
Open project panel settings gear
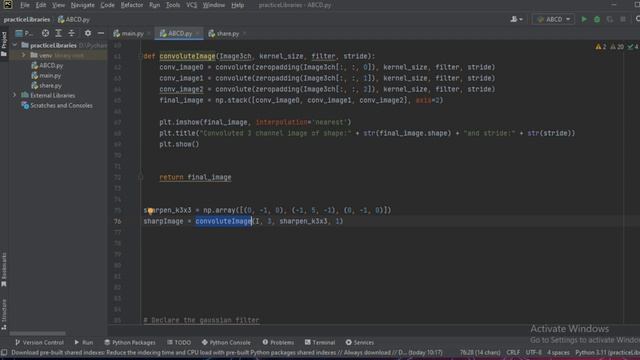[88, 33]
